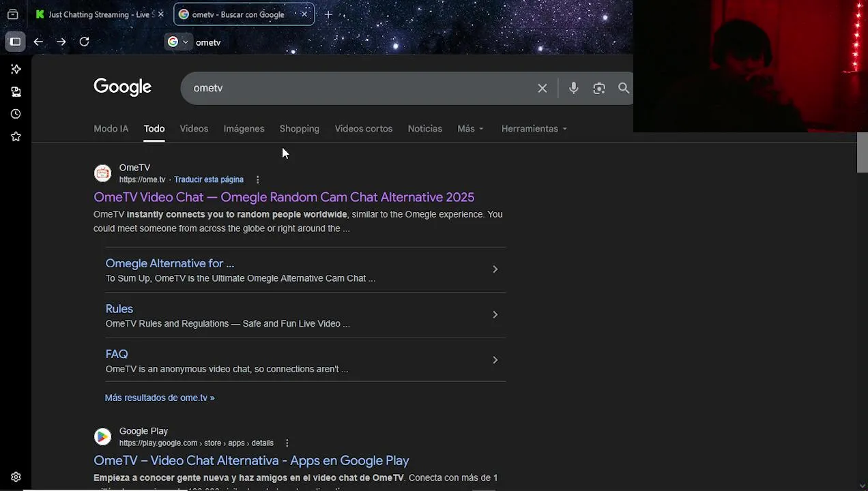Image resolution: width=868 pixels, height=491 pixels.
Task: Switch to Videos results
Action: [x=194, y=129]
